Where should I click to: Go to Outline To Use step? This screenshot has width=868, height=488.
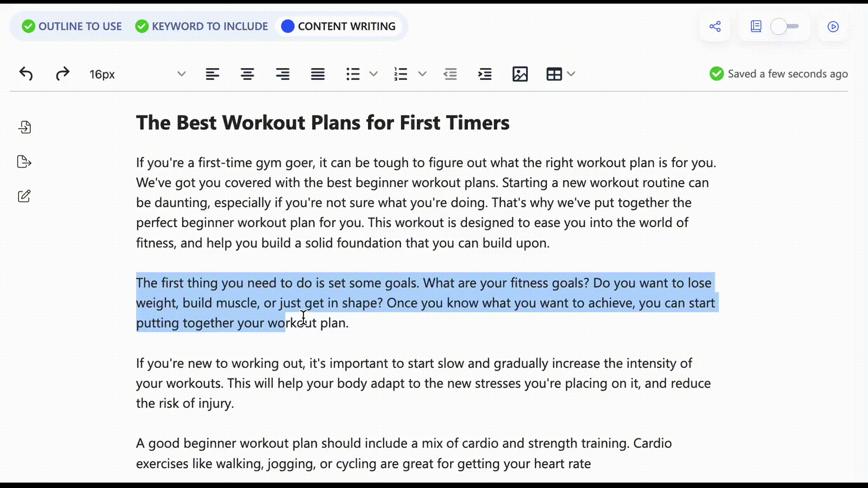coord(72,26)
